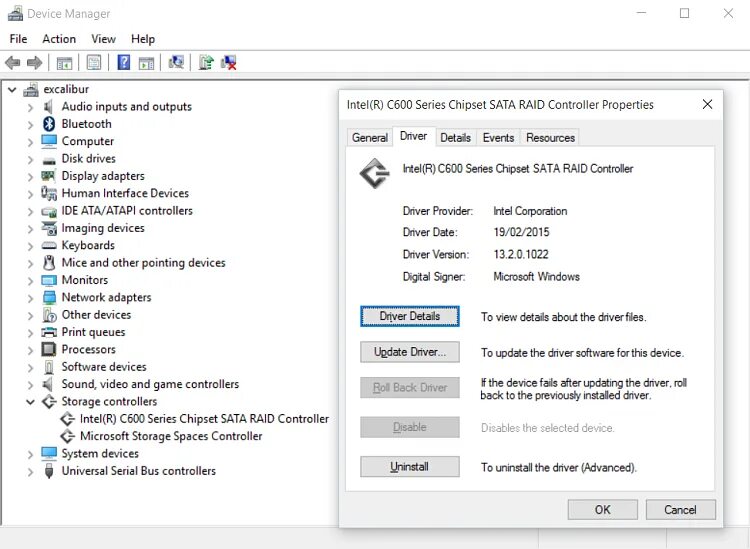Switch to the General tab
The width and height of the screenshot is (750, 549).
(370, 138)
